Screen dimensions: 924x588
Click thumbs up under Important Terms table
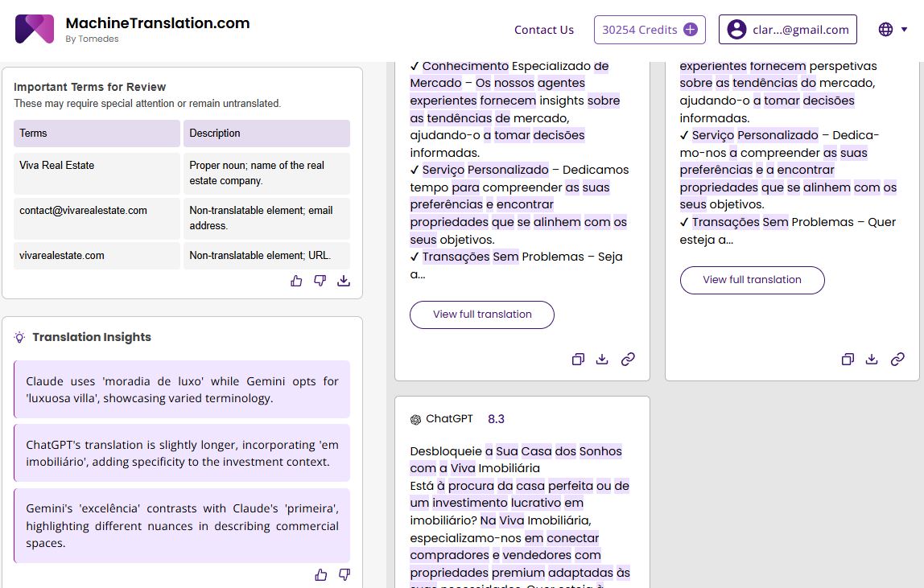pyautogui.click(x=296, y=281)
